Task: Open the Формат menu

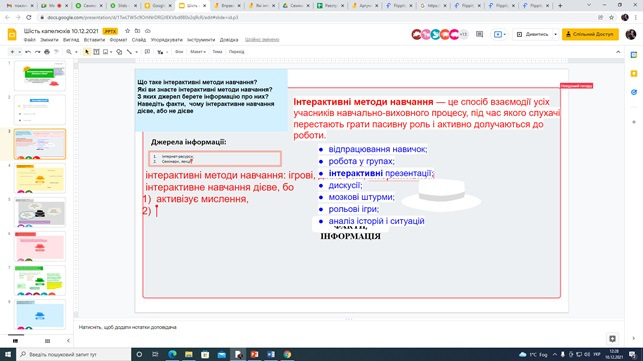Action: [119, 40]
